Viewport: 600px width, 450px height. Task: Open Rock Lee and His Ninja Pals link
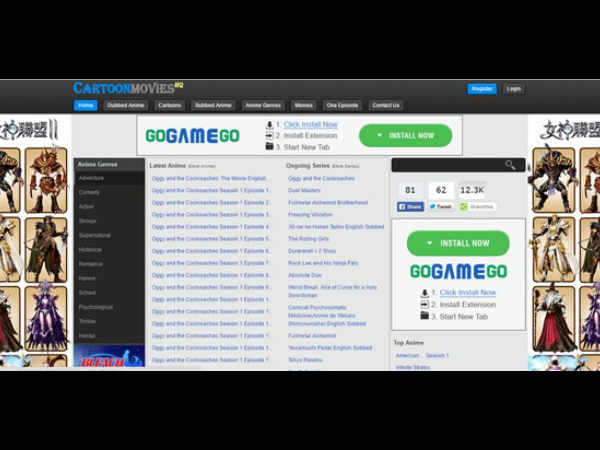click(323, 263)
